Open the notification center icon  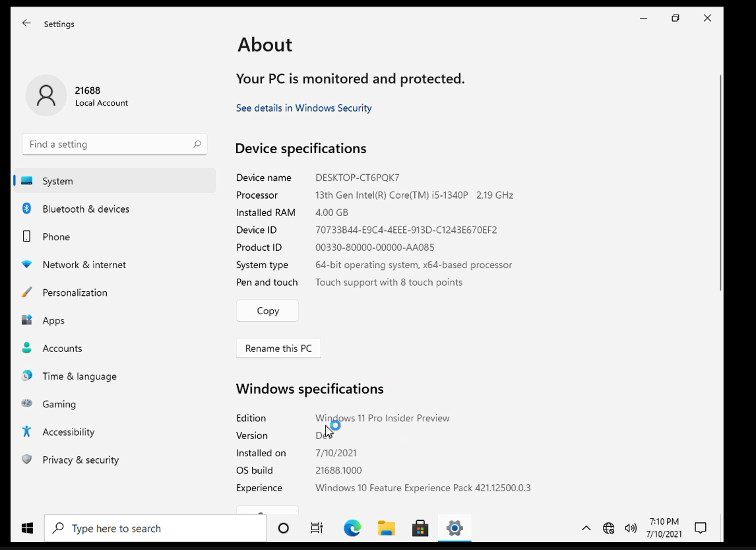701,528
